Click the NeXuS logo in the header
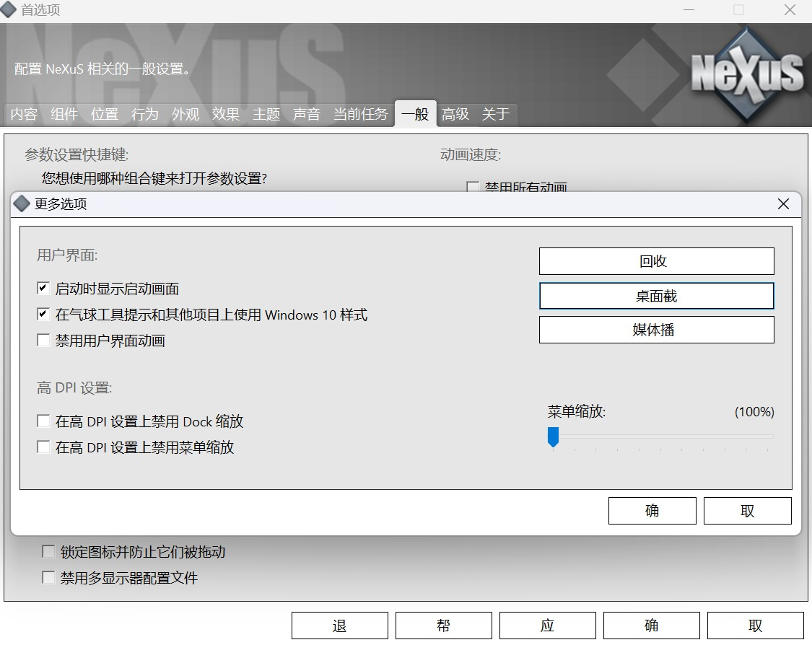The image size is (812, 645). click(746, 72)
